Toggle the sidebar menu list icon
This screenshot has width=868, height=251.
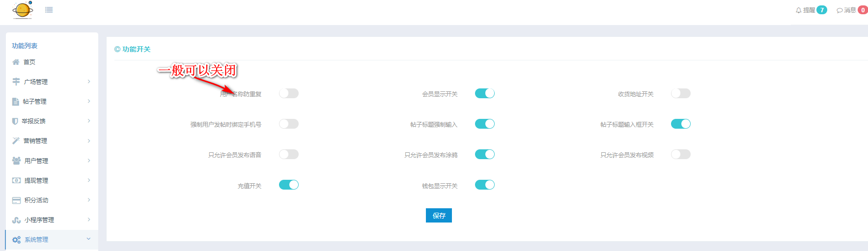coord(49,10)
